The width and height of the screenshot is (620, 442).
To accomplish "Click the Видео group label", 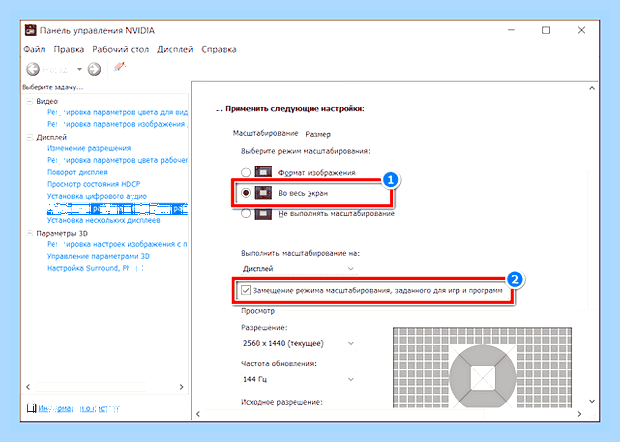I will click(x=47, y=102).
